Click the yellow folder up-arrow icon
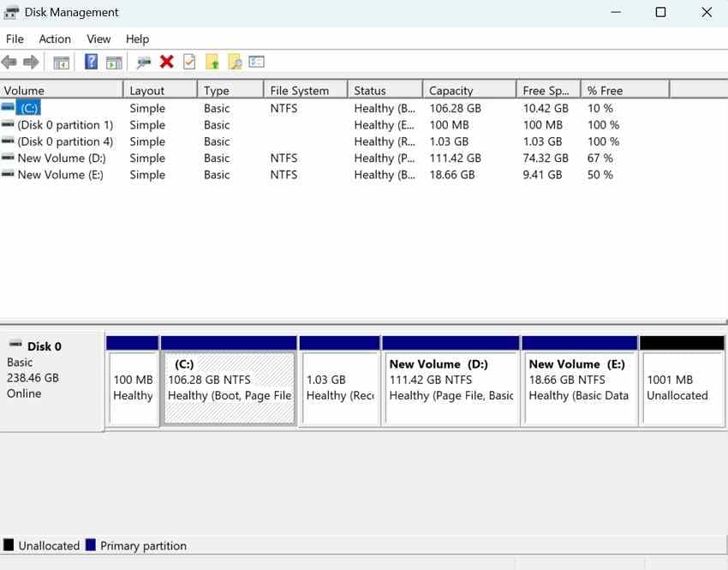Image resolution: width=728 pixels, height=570 pixels. point(212,62)
